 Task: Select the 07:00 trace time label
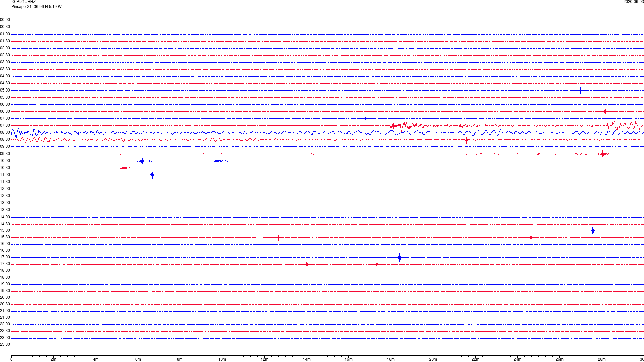pyautogui.click(x=5, y=118)
